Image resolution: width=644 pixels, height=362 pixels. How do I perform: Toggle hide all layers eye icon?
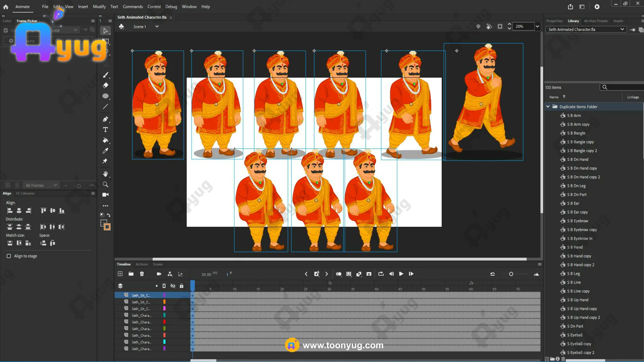173,286
